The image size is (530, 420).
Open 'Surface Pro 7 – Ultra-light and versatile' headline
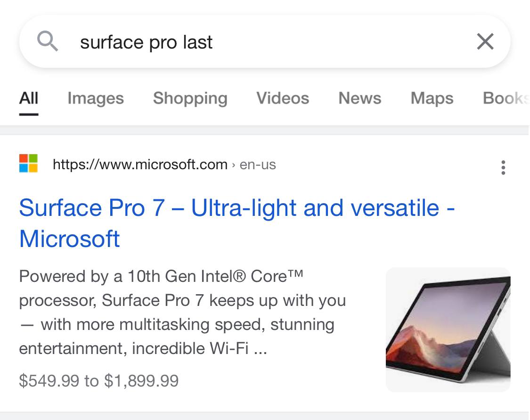click(236, 208)
